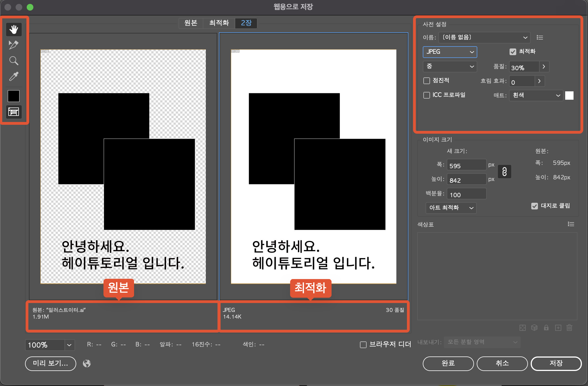Click the browser preview globe icon
588x386 pixels.
click(x=87, y=363)
